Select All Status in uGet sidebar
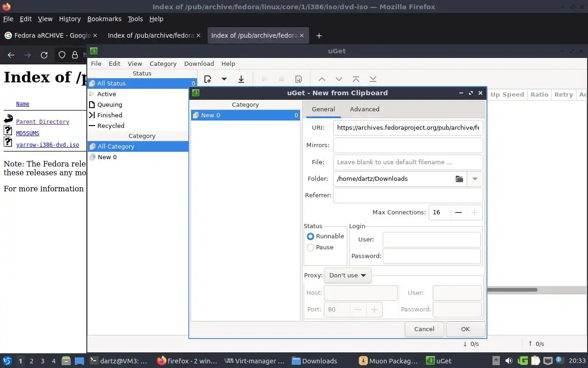The height and width of the screenshot is (368, 588). (142, 83)
